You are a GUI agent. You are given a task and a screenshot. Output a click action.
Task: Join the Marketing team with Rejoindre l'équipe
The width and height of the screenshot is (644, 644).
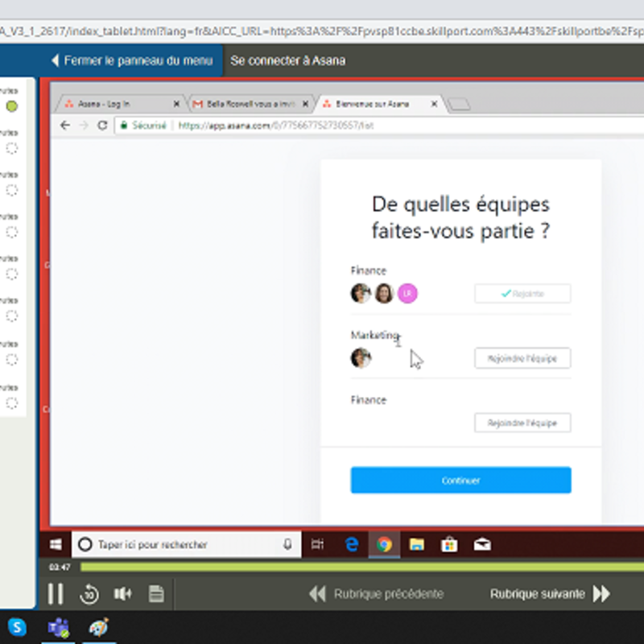(x=522, y=358)
